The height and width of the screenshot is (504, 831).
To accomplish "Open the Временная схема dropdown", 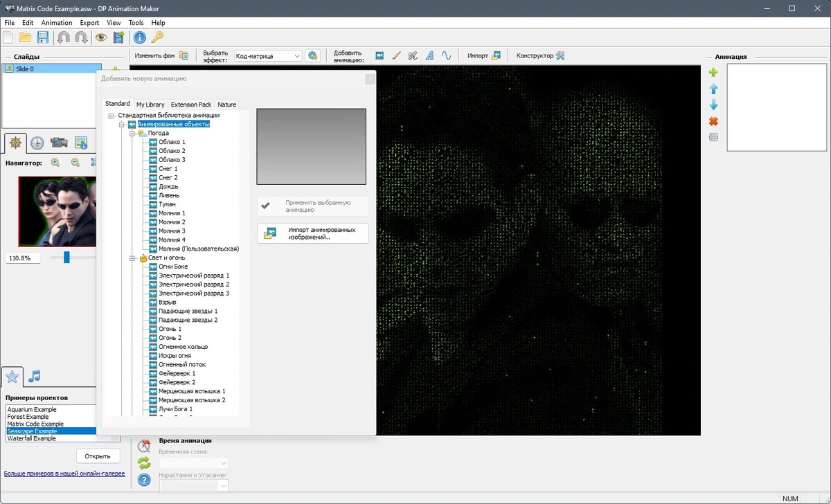I will [x=194, y=462].
